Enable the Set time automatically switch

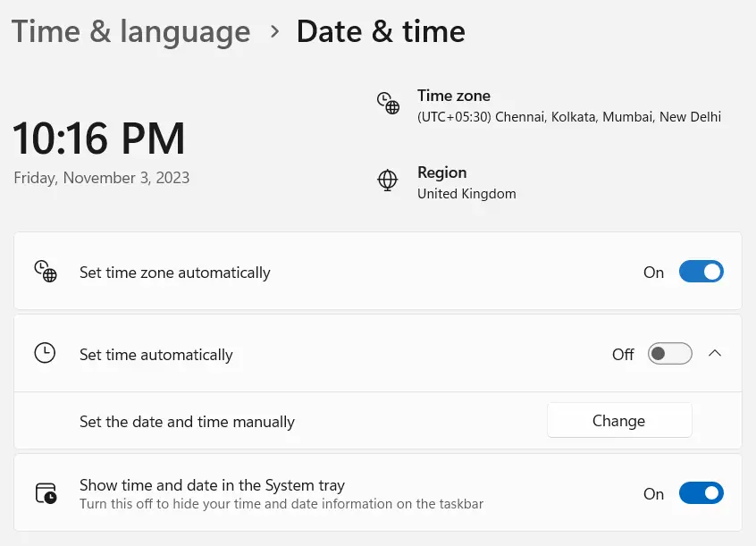point(669,354)
